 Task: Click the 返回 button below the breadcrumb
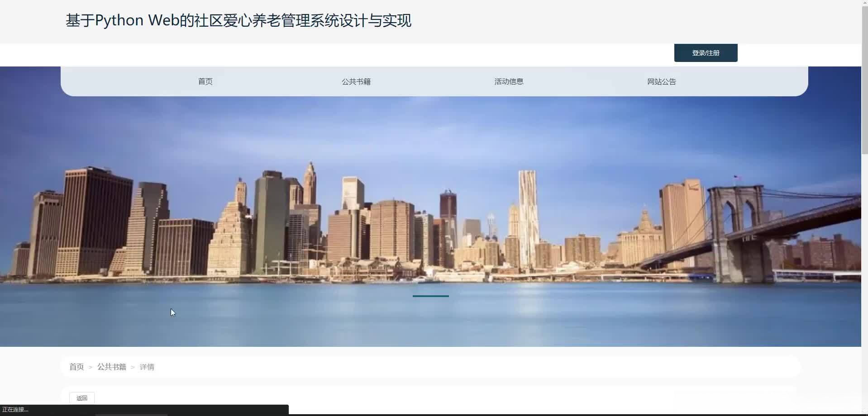pos(81,398)
